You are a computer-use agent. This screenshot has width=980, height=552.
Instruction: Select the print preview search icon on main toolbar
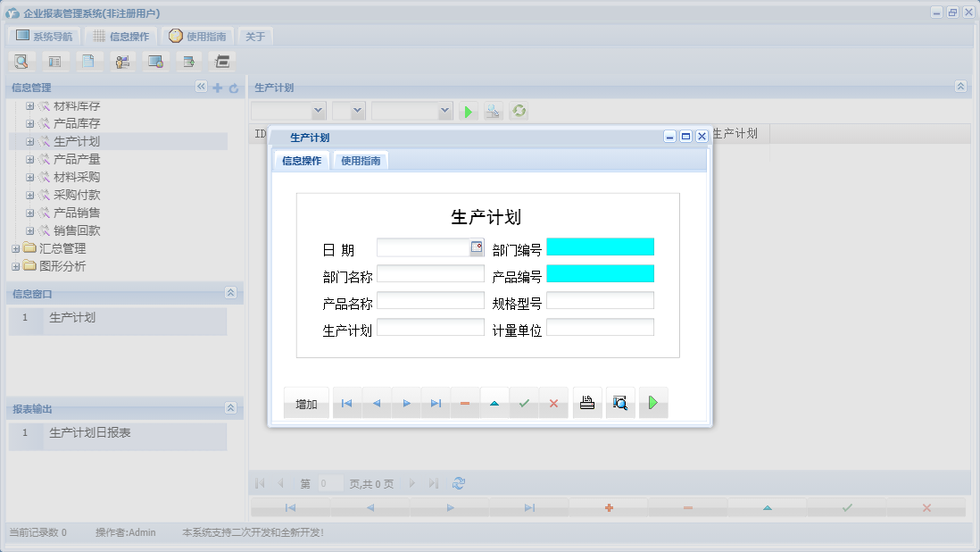21,61
